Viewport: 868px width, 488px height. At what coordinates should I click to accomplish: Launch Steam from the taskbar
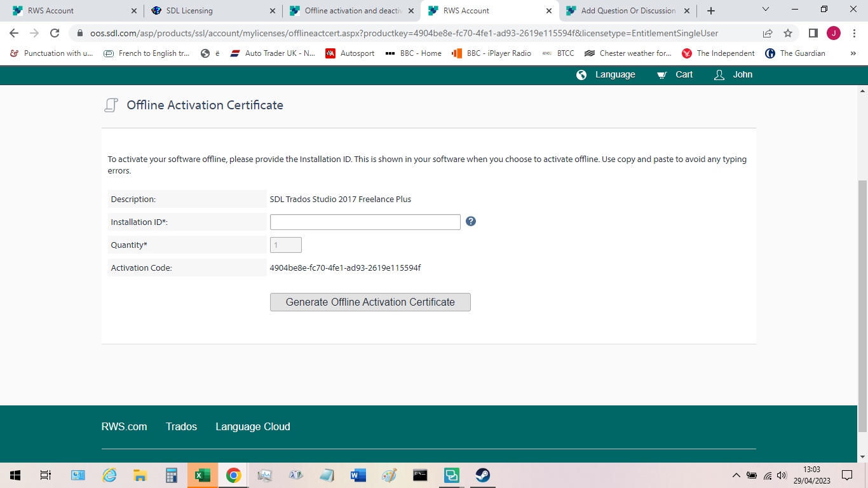tap(482, 475)
